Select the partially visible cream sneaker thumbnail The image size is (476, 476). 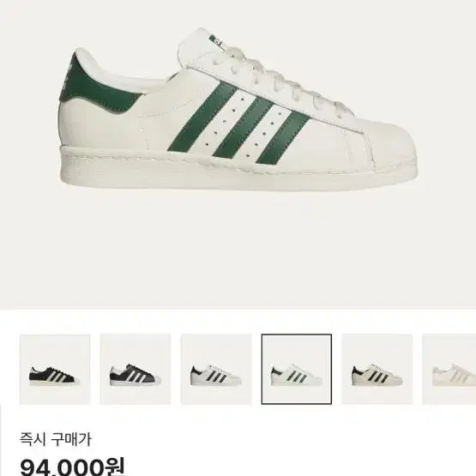click(449, 369)
